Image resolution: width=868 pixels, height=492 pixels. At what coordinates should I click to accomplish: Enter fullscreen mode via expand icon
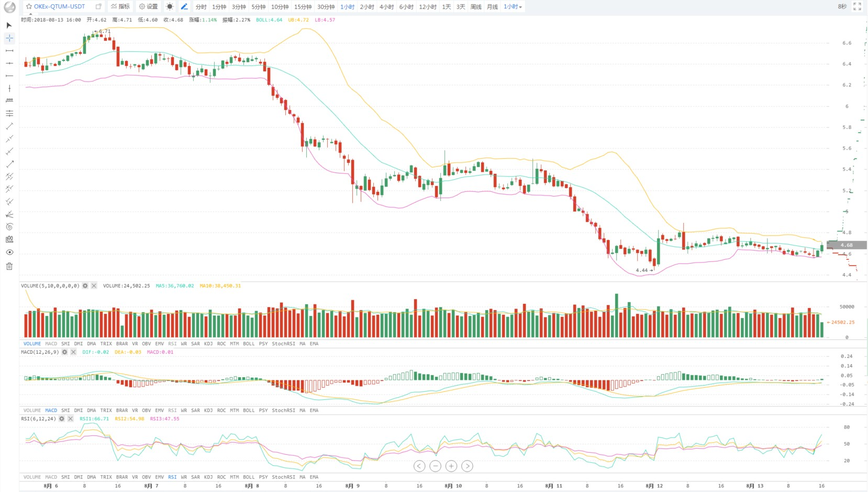pos(857,7)
